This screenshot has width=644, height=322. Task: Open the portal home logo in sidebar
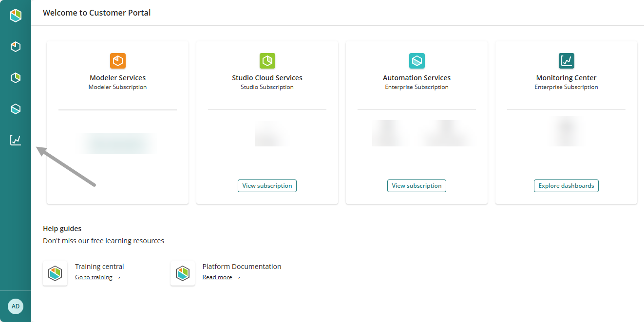pyautogui.click(x=16, y=16)
